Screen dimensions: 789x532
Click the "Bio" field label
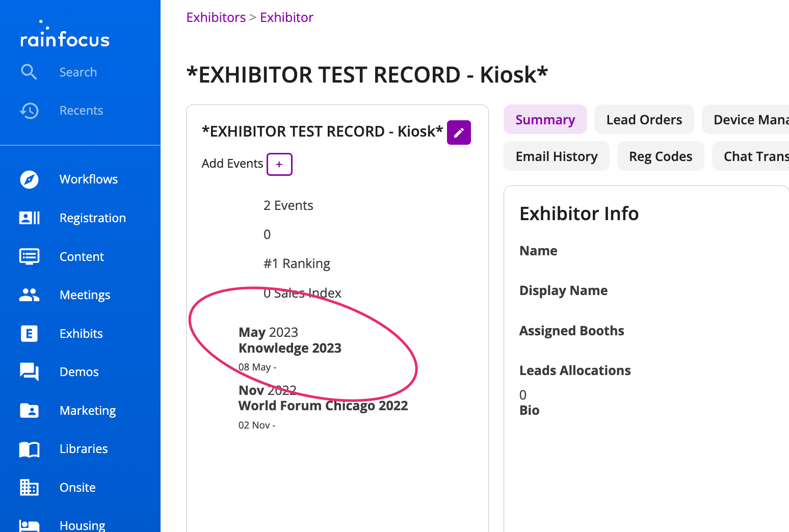pos(530,410)
